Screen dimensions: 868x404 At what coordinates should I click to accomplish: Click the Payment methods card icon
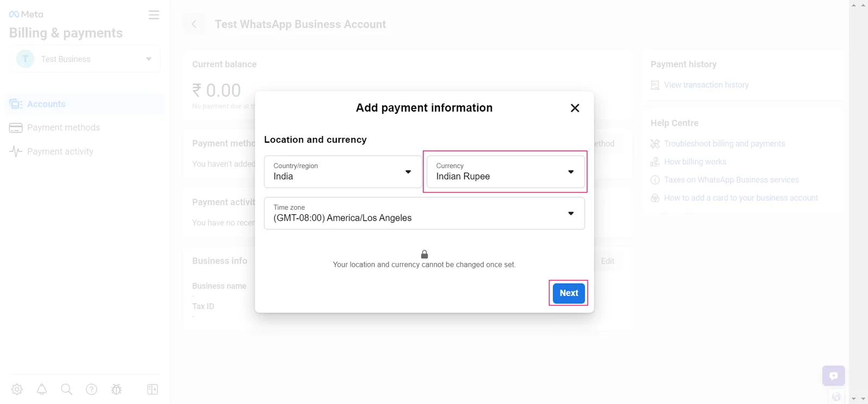coord(16,128)
